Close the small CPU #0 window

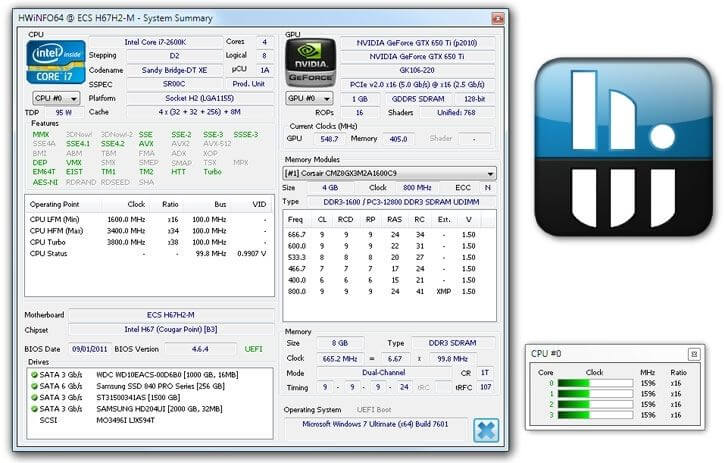[x=693, y=354]
